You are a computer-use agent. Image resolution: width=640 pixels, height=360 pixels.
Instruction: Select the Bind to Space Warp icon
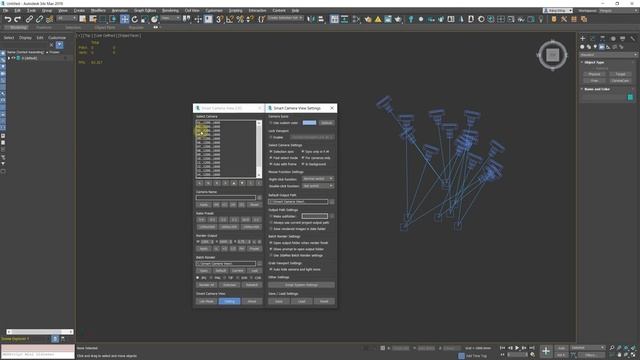49,19
